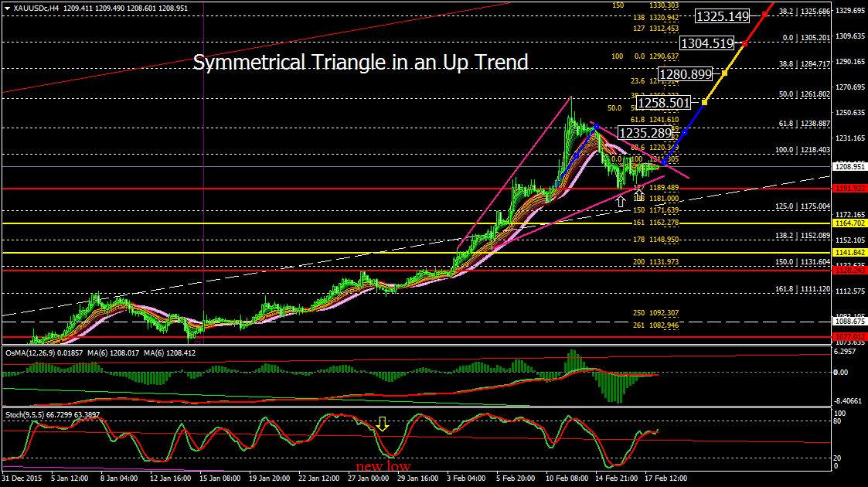Click the 6.2957 OsMA scale value
The width and height of the screenshot is (868, 487).
click(845, 352)
